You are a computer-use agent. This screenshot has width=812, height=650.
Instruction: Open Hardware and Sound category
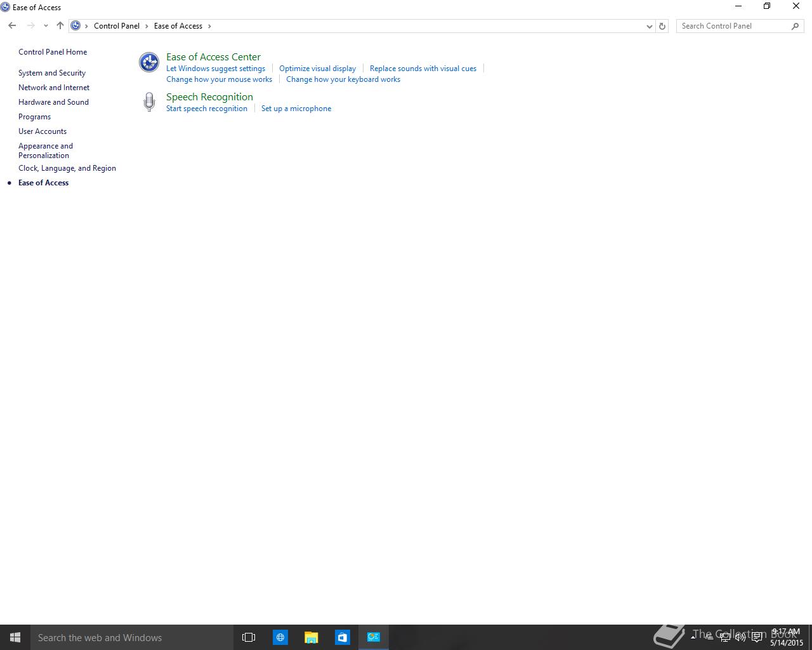coord(53,102)
